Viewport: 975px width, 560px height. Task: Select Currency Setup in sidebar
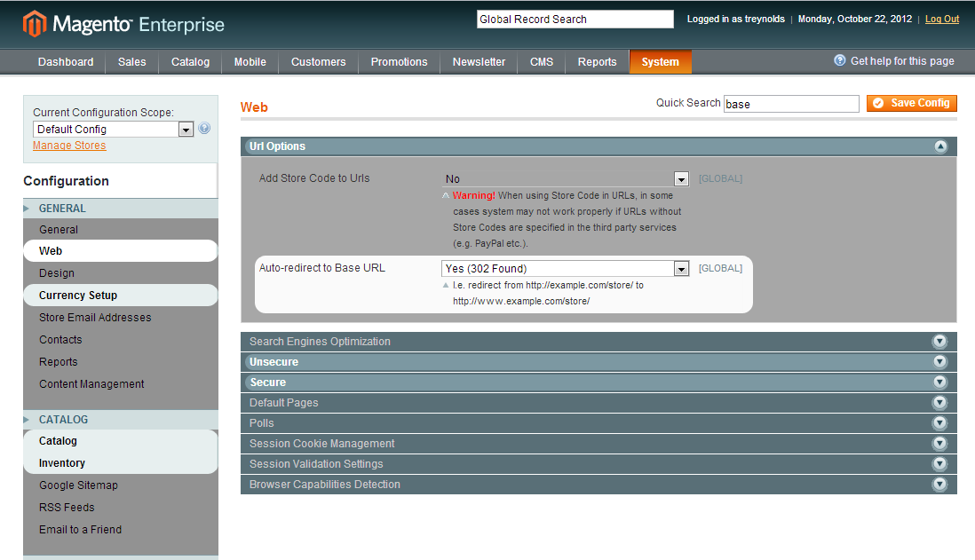(121, 296)
